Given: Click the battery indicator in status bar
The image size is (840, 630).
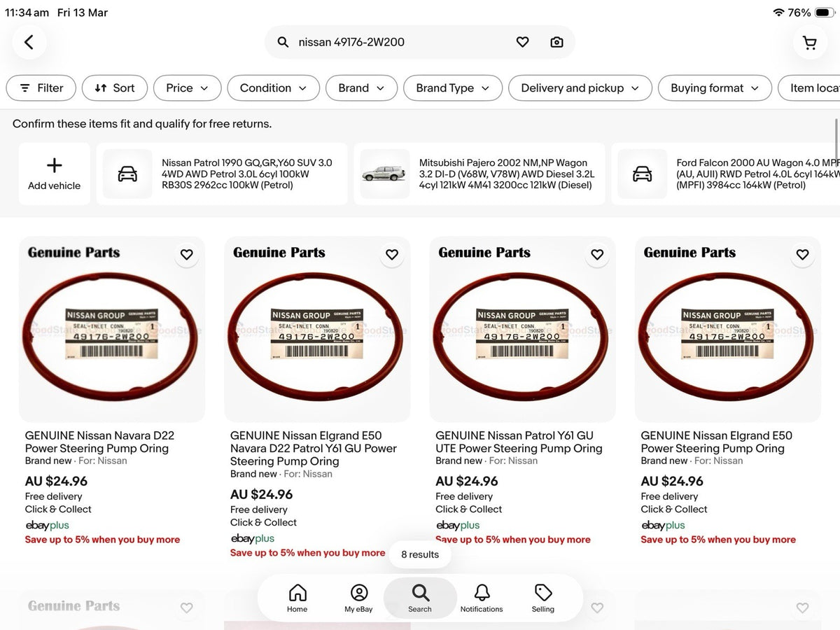Looking at the screenshot, I should tap(823, 13).
